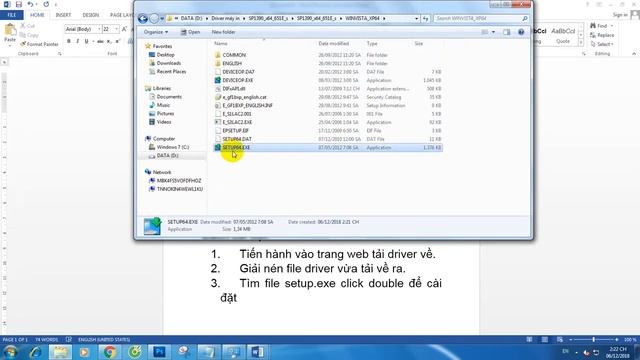640x360 pixels.
Task: Open Explorer help icon
Action: [x=521, y=32]
